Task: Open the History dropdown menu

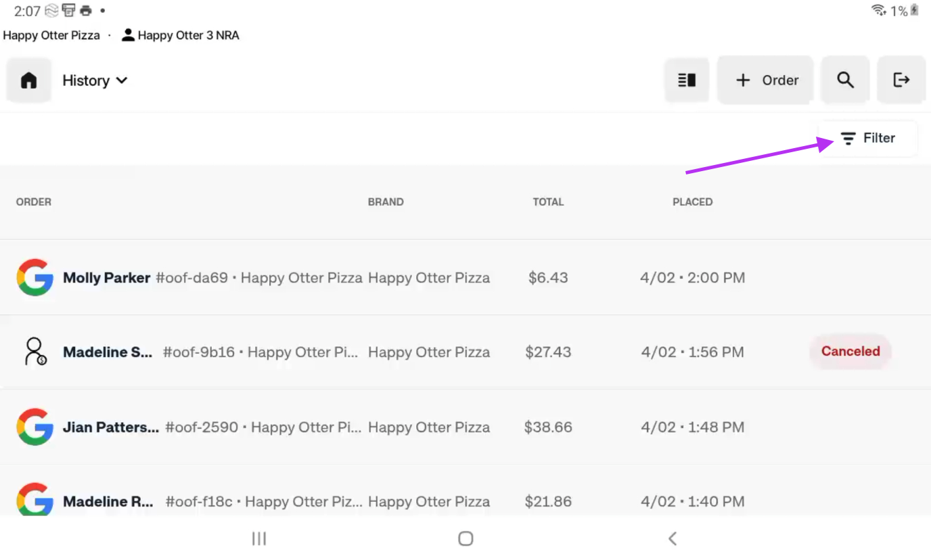Action: click(x=95, y=80)
